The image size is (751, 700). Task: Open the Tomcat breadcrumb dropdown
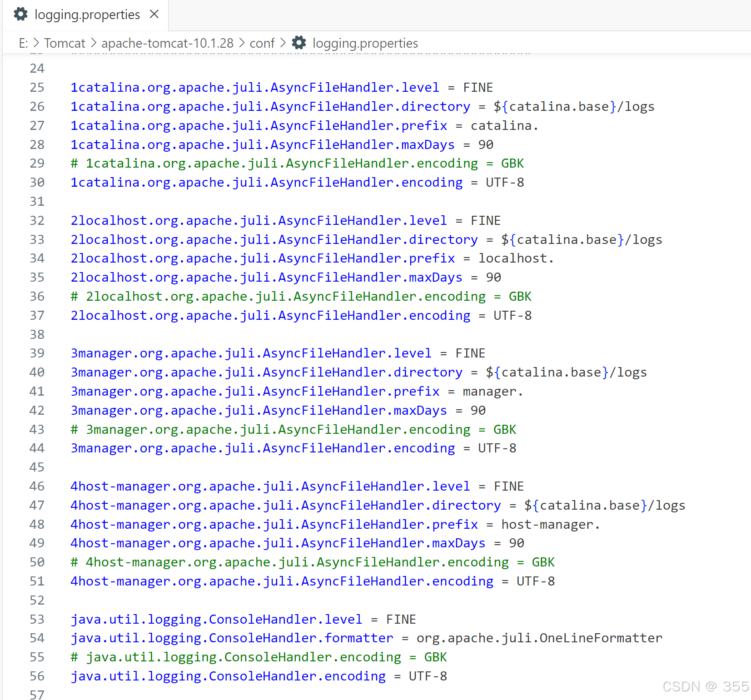tap(65, 43)
